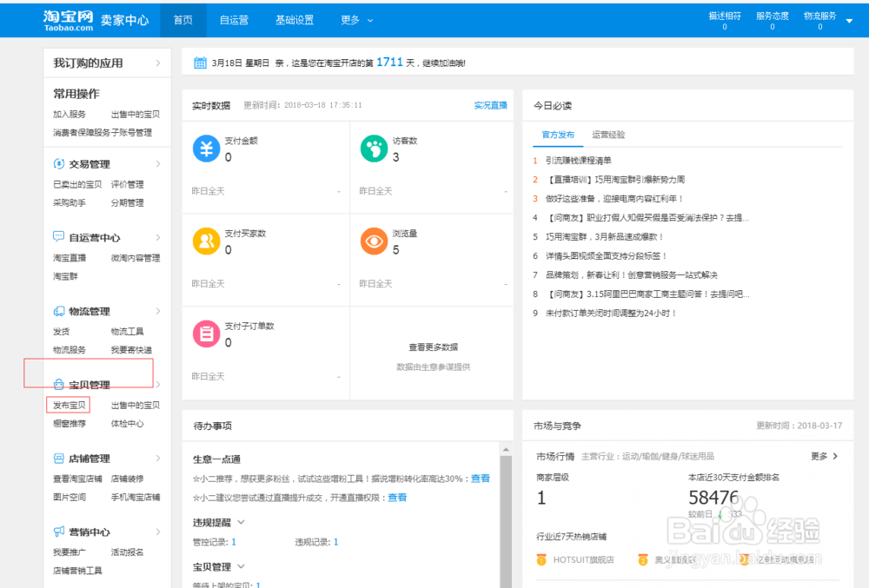Click 发布宝贝 in sidebar
This screenshot has height=588, width=869.
[x=70, y=406]
